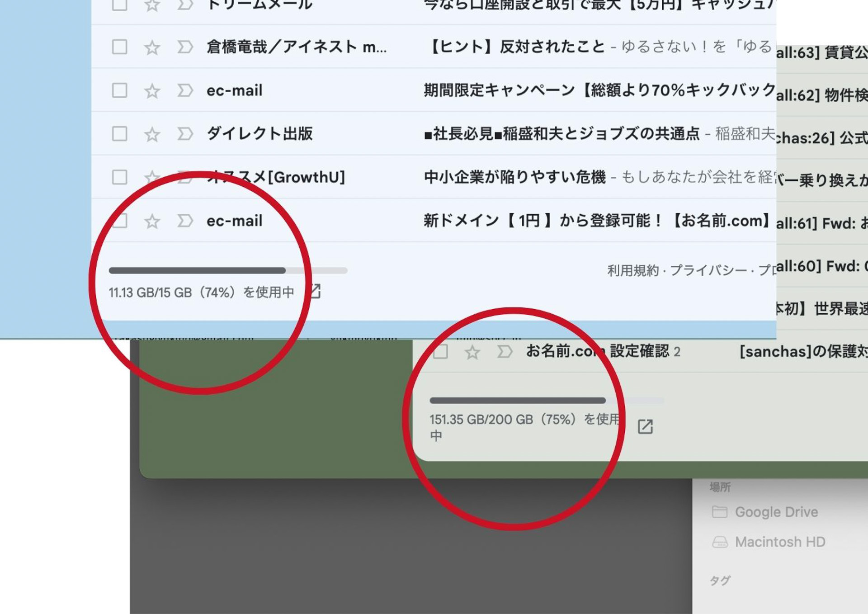Image resolution: width=868 pixels, height=614 pixels.
Task: Open storage details via external link icon
Action: click(316, 292)
